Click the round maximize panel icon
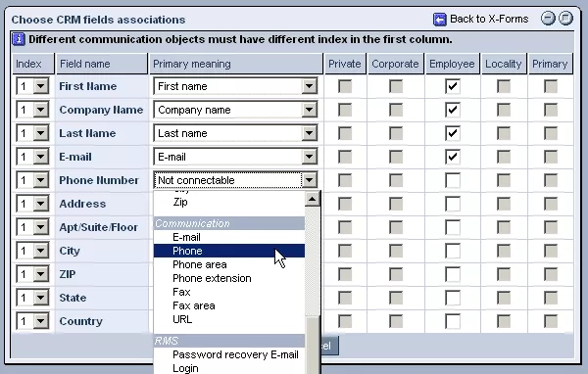Viewport: 588px width, 374px height. [x=565, y=18]
